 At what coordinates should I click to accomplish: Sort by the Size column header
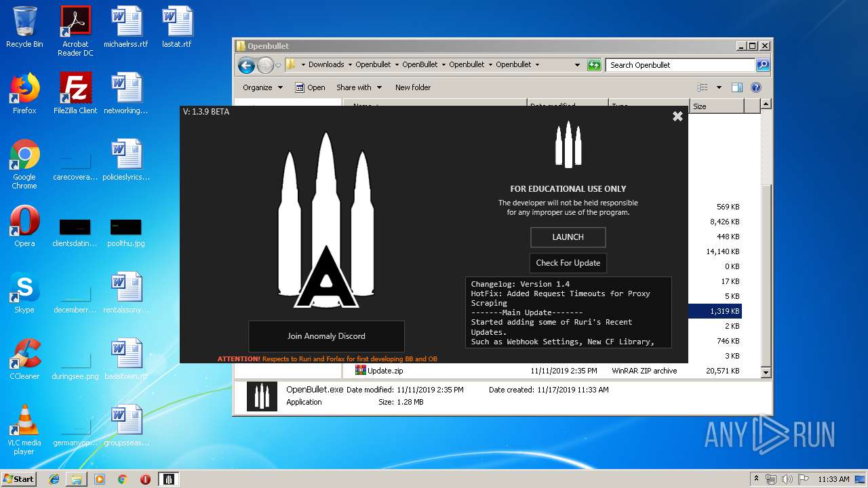point(717,106)
